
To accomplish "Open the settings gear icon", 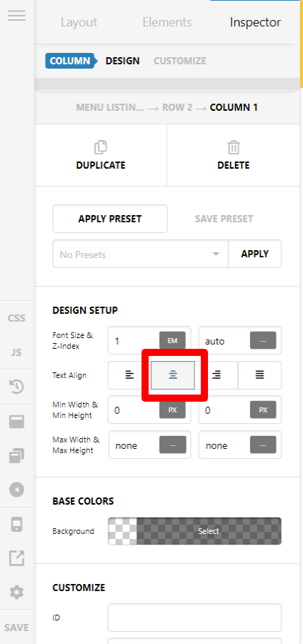I will (x=16, y=592).
